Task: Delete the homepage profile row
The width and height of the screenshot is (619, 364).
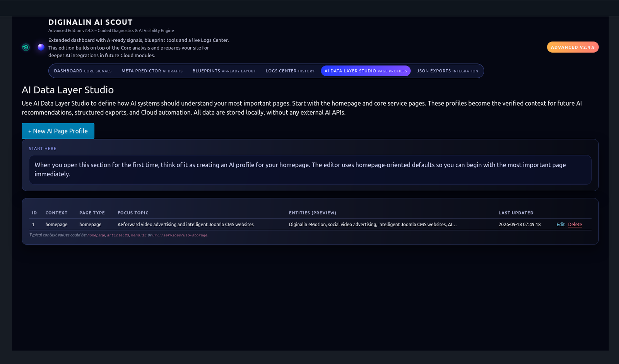Action: point(575,224)
